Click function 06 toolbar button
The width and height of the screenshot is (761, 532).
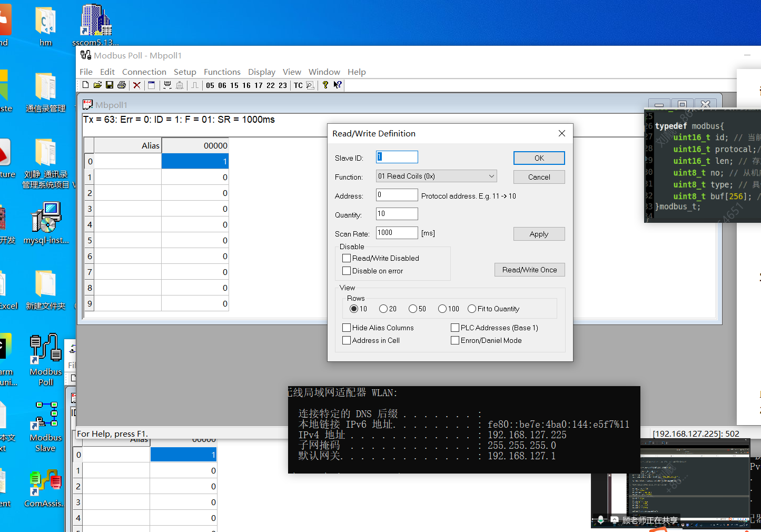click(222, 85)
